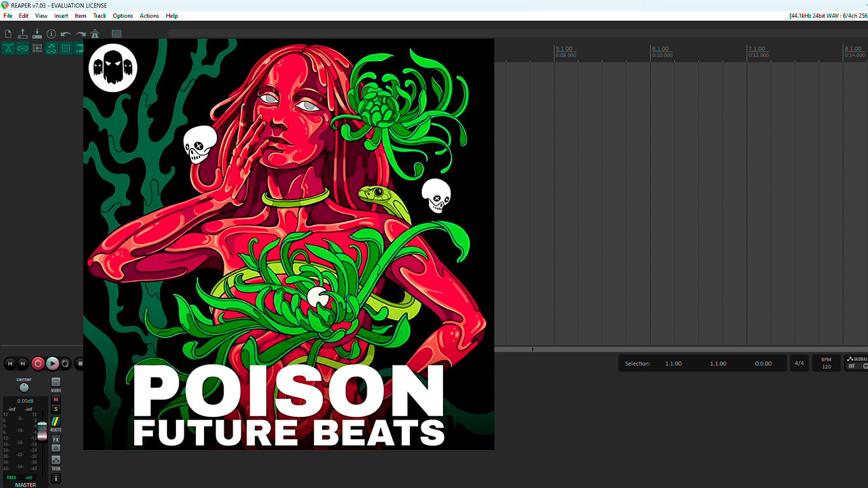Click master track info i button
Image resolution: width=868 pixels, height=488 pixels.
coord(56,478)
